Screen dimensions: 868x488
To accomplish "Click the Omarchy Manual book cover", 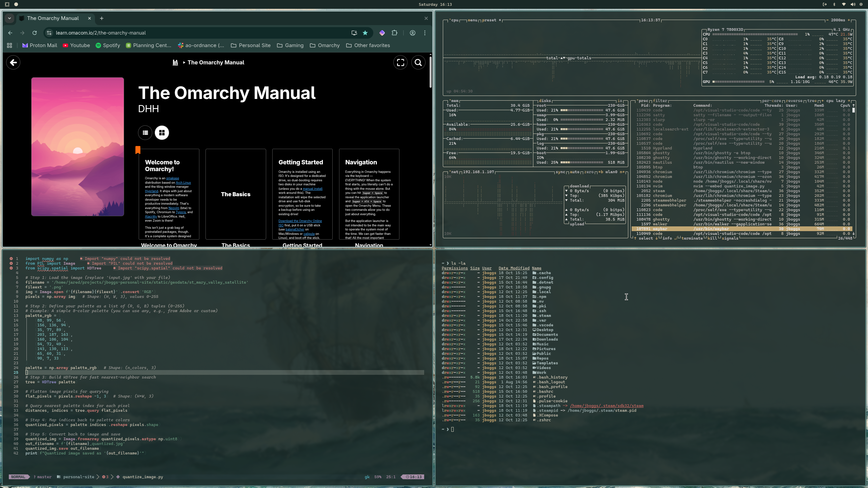I will click(78, 147).
